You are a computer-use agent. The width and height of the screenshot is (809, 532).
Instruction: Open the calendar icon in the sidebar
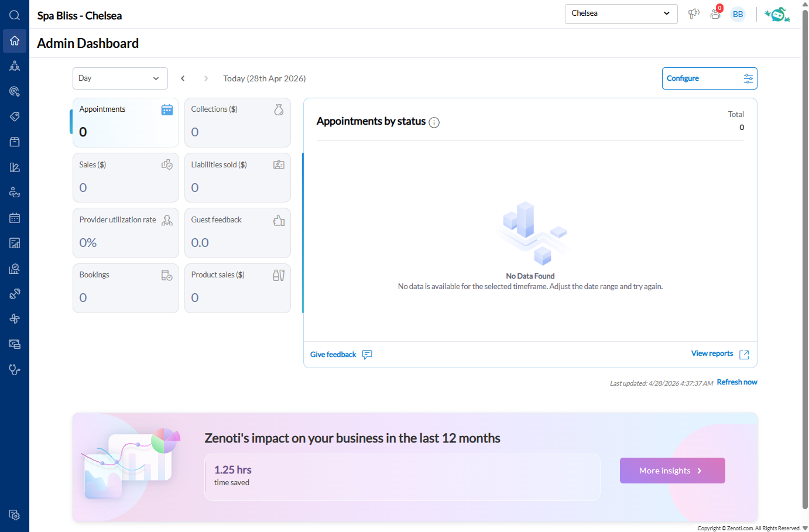pos(14,218)
